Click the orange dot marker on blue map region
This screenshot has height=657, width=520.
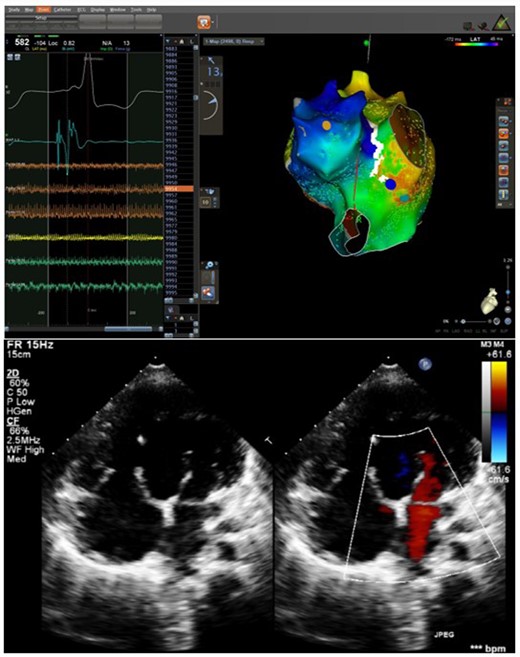(326, 125)
